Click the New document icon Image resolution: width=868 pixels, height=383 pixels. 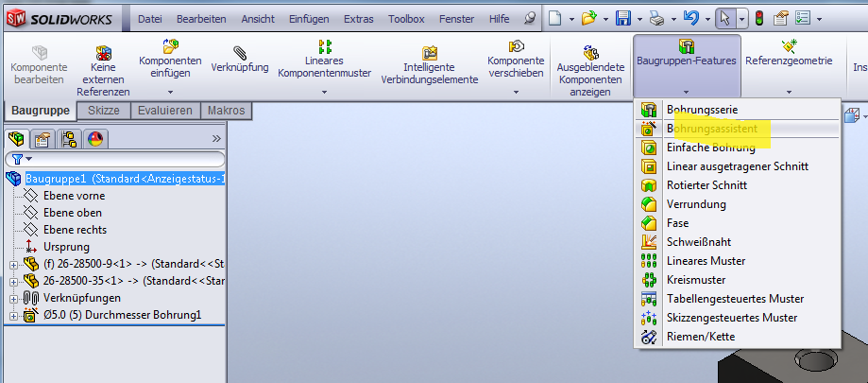pyautogui.click(x=554, y=19)
